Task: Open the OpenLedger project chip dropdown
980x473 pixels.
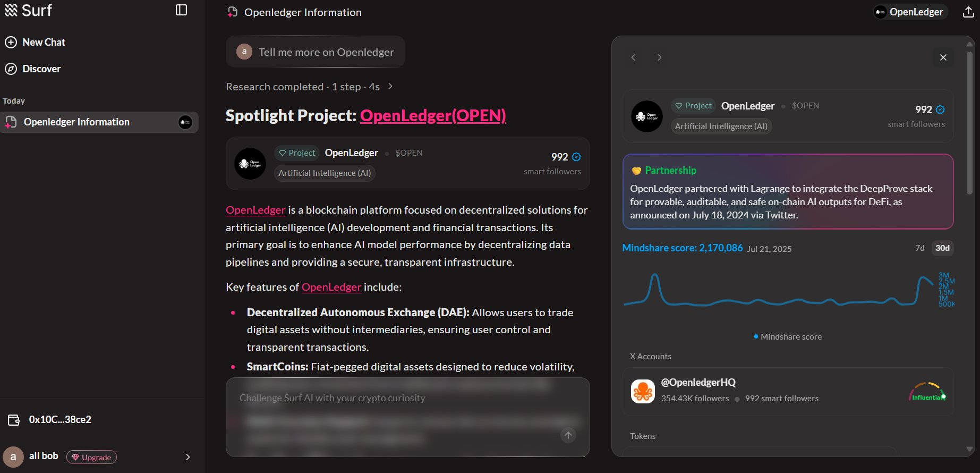Action: pos(909,12)
